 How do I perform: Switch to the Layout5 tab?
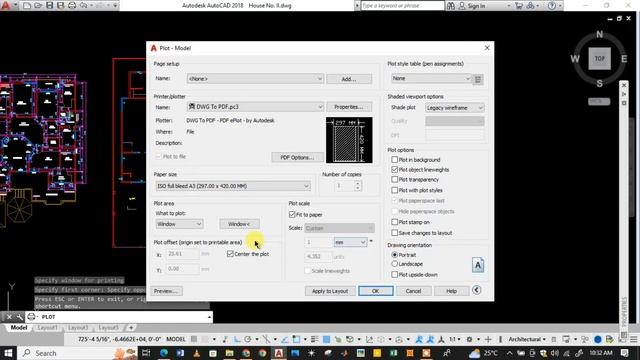click(x=109, y=328)
